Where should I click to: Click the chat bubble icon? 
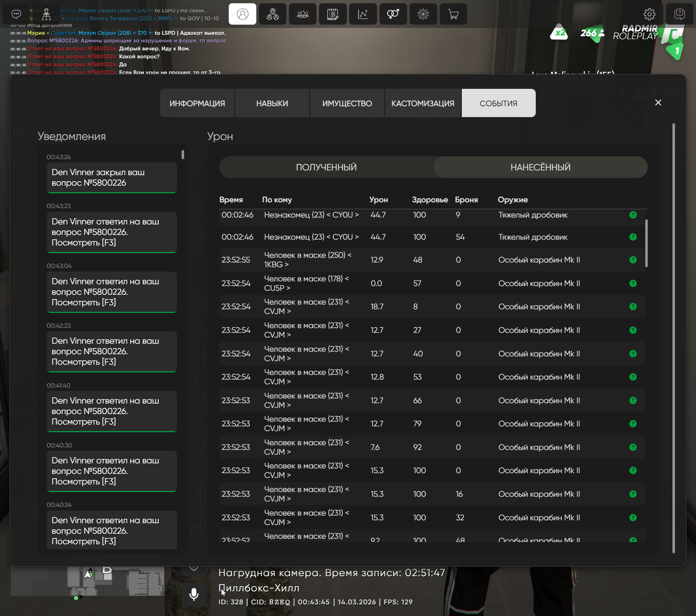(16, 14)
